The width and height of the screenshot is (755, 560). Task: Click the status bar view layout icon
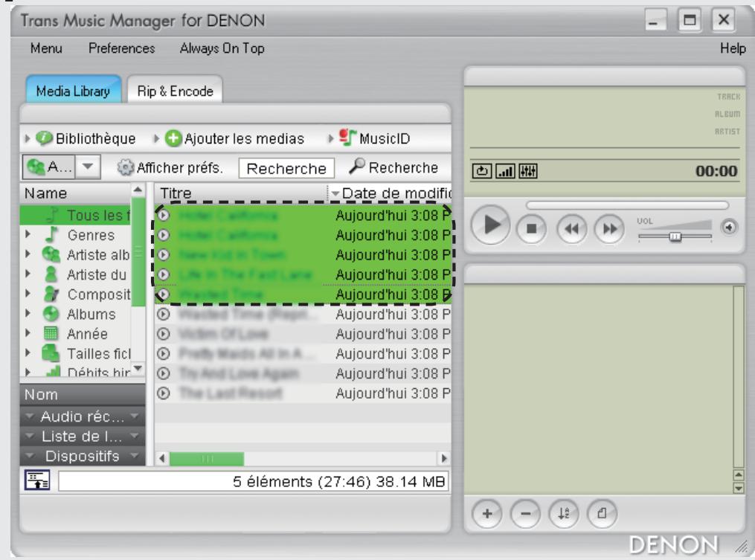(x=37, y=480)
